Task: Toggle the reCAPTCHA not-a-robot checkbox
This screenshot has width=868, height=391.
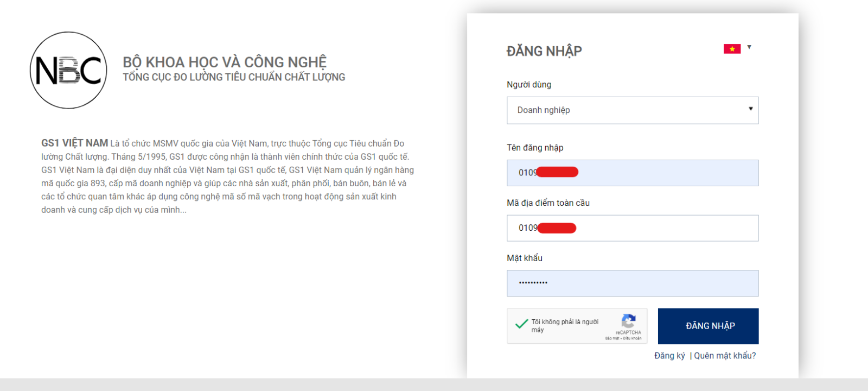Action: click(522, 324)
